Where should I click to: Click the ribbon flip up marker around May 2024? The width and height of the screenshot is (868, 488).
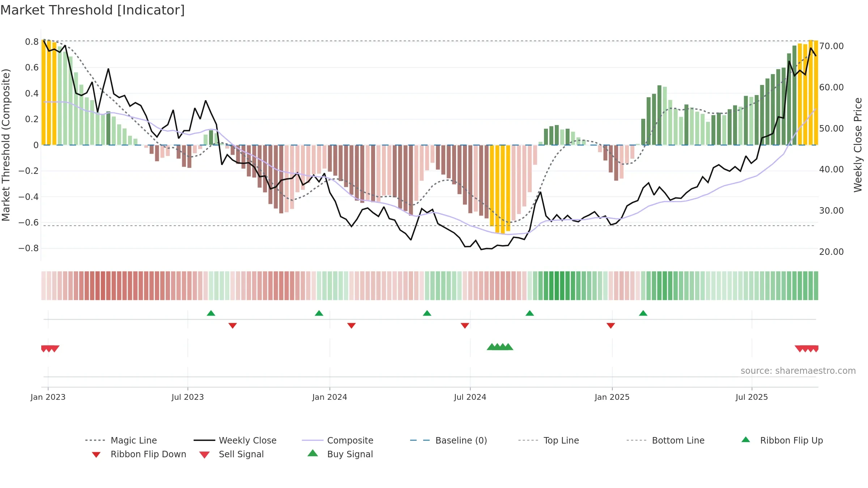(427, 313)
